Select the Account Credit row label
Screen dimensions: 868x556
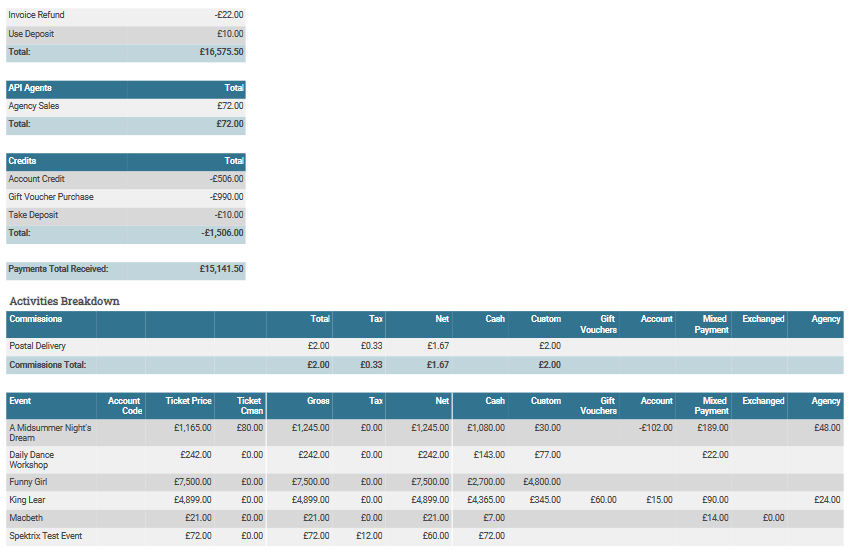37,179
